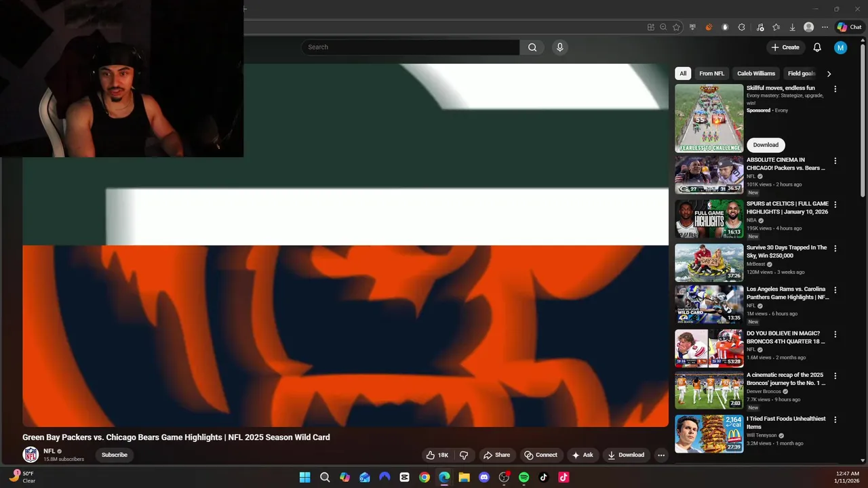Open ABSOLUTE CINEMA IN CHICAGO video thumbnail
The height and width of the screenshot is (488, 868).
click(x=709, y=175)
